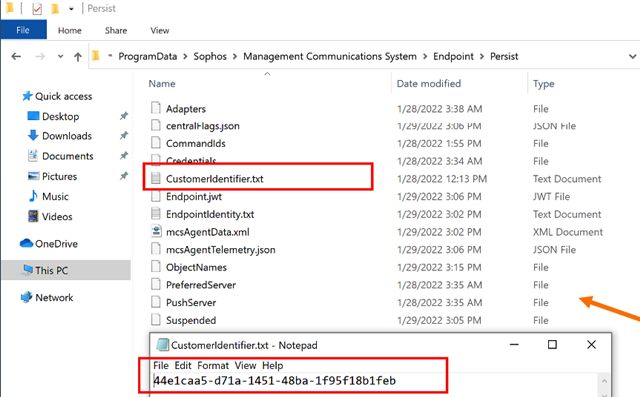Select the ObjectNames file

(x=196, y=267)
